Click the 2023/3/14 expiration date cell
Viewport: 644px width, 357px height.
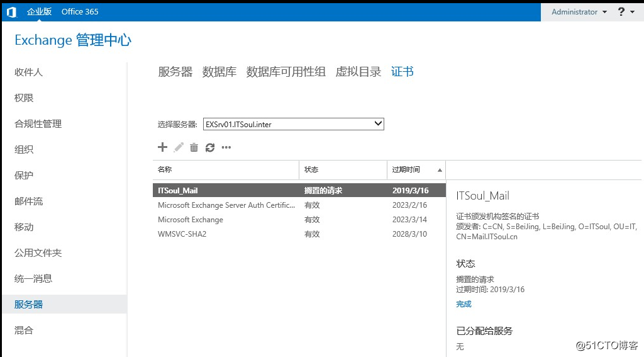tap(409, 220)
